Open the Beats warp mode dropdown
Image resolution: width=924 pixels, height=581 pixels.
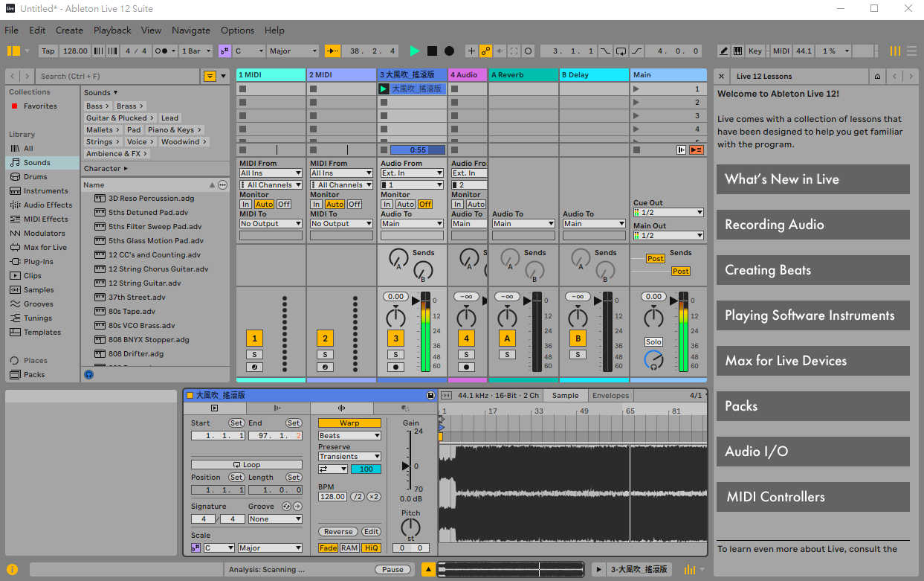(349, 436)
